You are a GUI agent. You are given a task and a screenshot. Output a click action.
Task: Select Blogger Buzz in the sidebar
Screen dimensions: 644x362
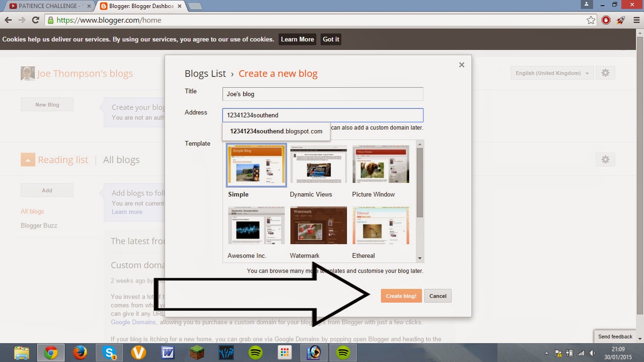(x=39, y=225)
